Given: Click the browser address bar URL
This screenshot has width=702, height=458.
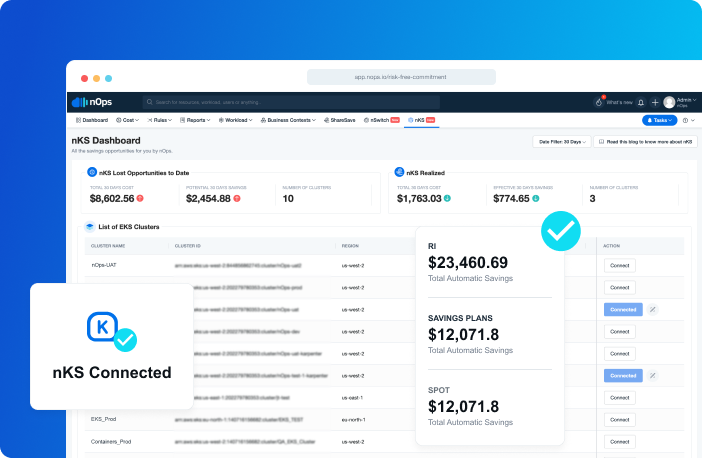Looking at the screenshot, I should 401,77.
